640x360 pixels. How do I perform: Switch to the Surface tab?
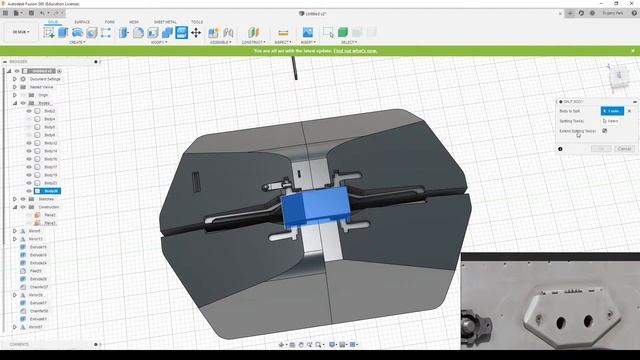pyautogui.click(x=82, y=22)
